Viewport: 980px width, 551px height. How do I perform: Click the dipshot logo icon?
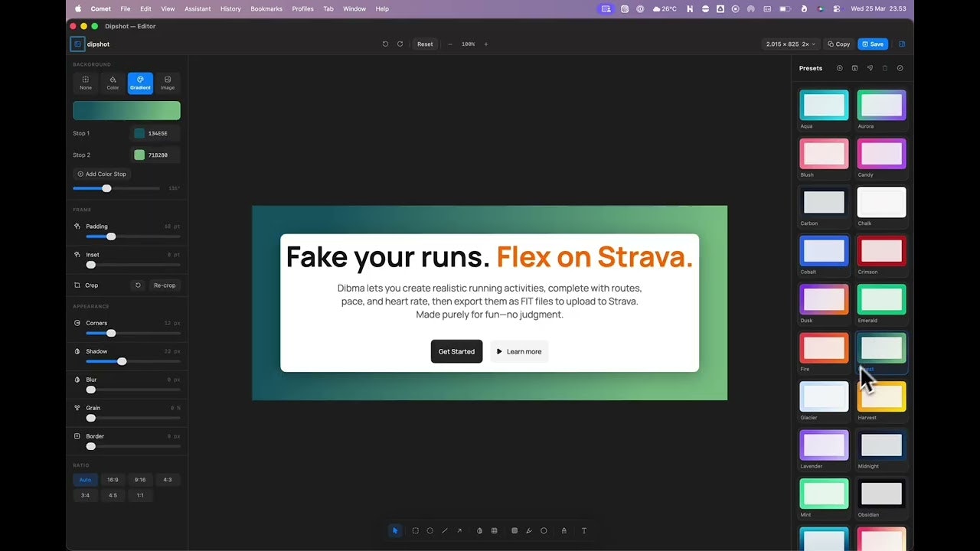click(x=77, y=44)
